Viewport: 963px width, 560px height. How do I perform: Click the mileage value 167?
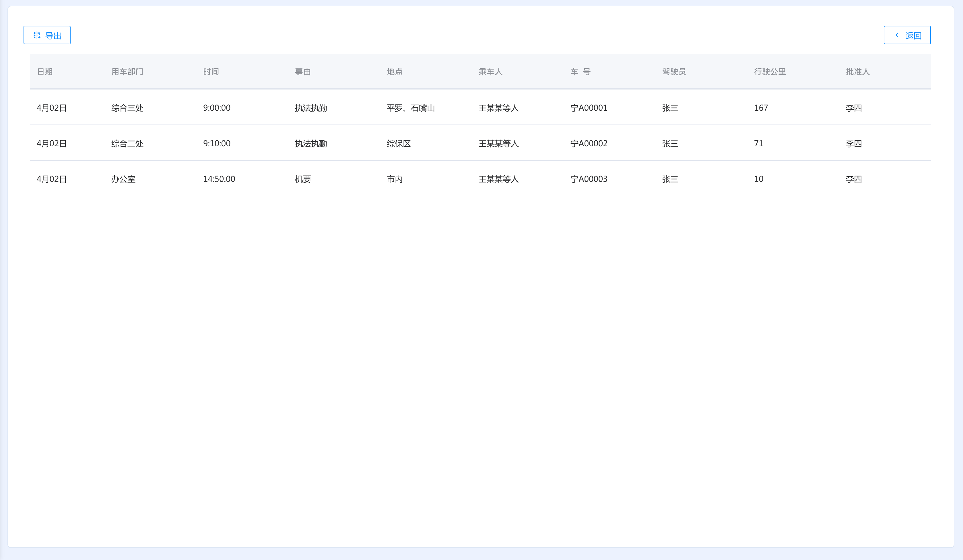pyautogui.click(x=760, y=108)
